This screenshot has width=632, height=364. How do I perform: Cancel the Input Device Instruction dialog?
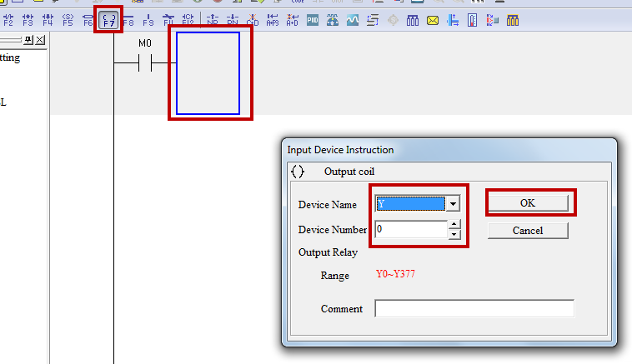click(528, 230)
